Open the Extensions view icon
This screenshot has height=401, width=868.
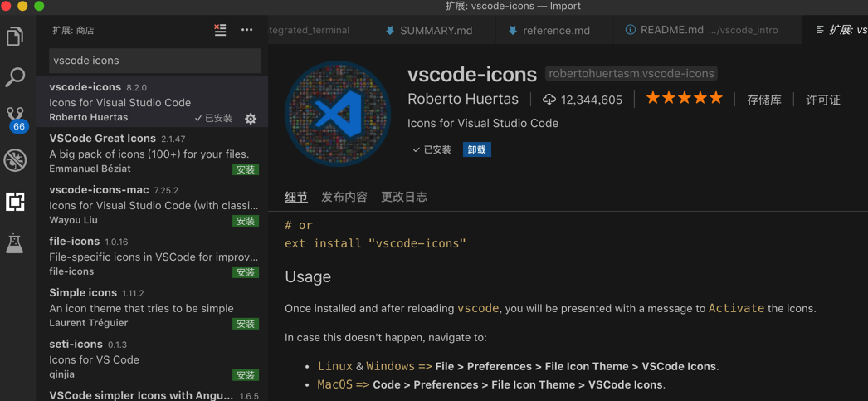pos(15,201)
